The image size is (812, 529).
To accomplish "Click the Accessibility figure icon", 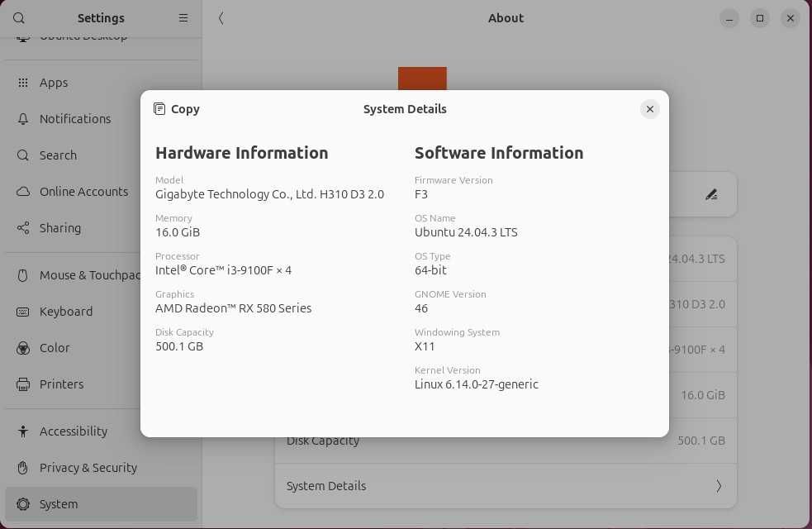I will (x=23, y=431).
